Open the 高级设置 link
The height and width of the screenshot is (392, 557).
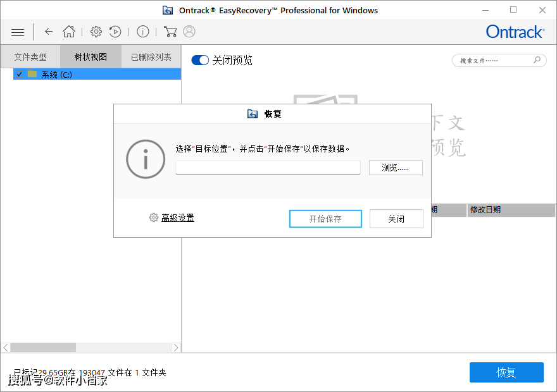pyautogui.click(x=178, y=218)
